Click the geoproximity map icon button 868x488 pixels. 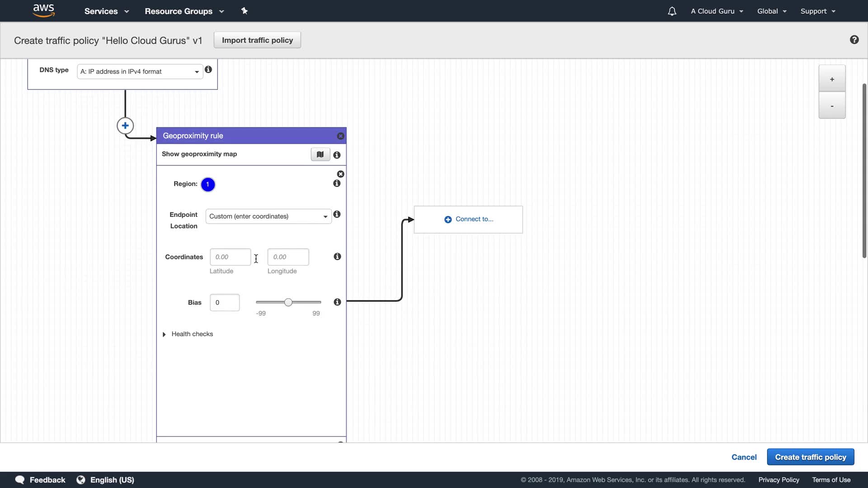pyautogui.click(x=320, y=155)
